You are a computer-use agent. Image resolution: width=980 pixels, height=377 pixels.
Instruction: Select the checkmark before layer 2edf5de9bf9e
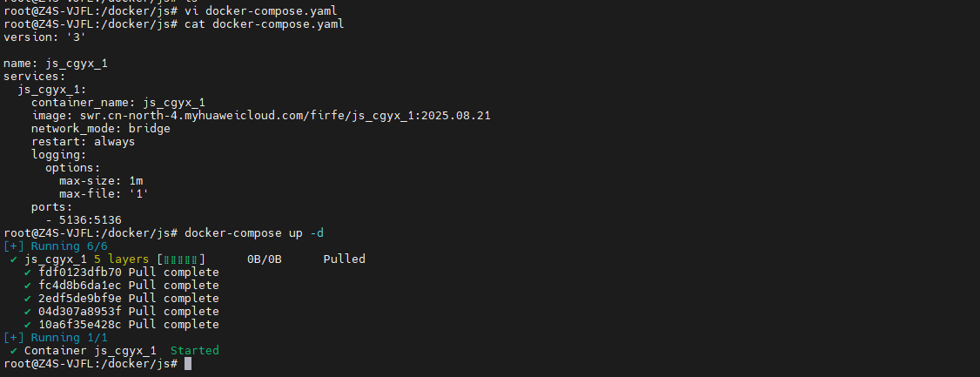28,299
